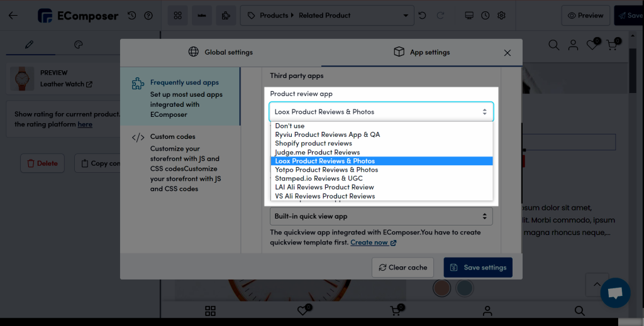
Task: Open the help question mark icon
Action: coord(148,16)
